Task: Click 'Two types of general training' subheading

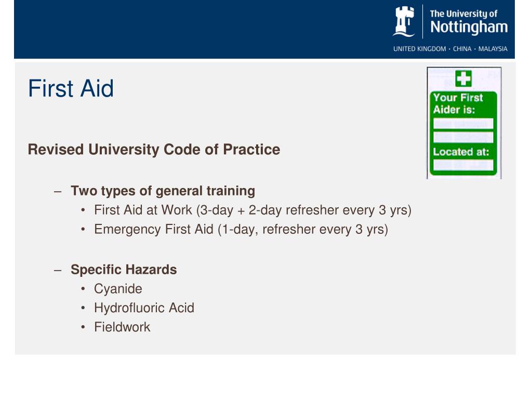Action: [x=163, y=191]
